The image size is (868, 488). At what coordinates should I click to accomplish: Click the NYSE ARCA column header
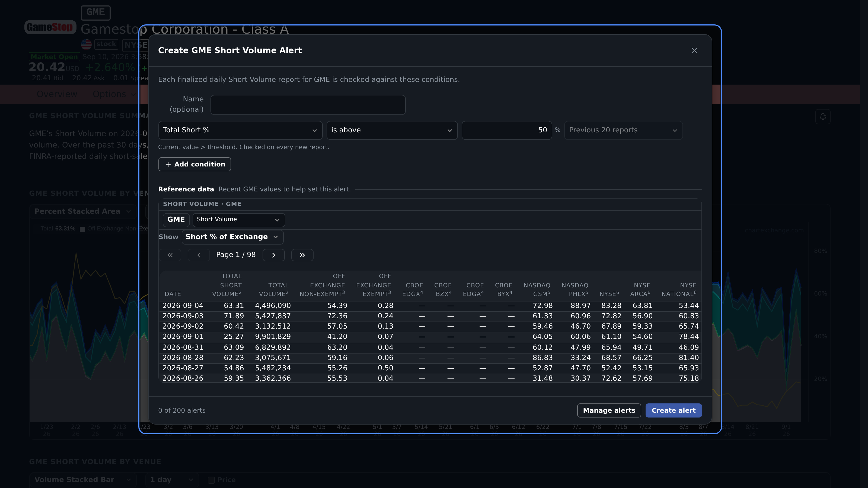pos(640,289)
